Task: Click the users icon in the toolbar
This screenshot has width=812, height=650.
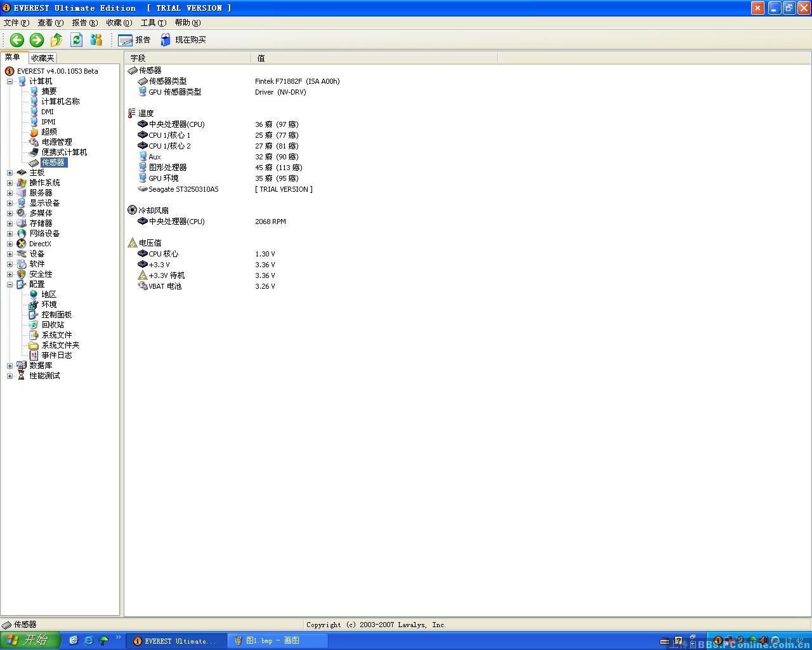Action: coord(96,40)
